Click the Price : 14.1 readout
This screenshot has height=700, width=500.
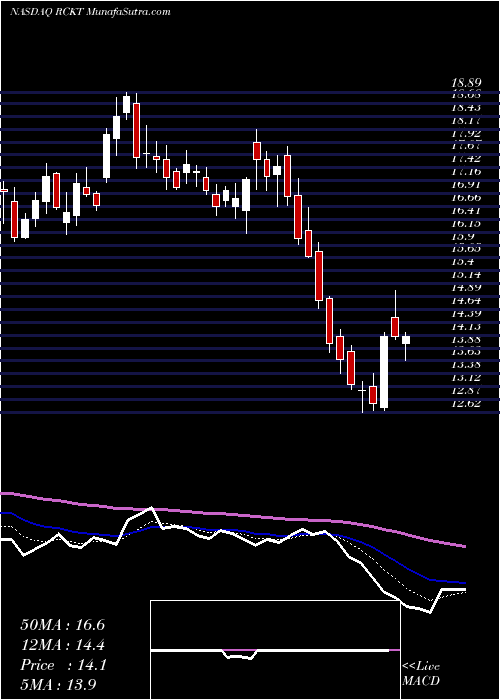coord(63,665)
